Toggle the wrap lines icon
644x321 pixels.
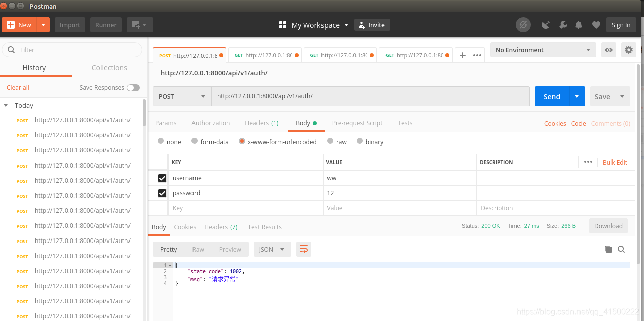coord(303,249)
